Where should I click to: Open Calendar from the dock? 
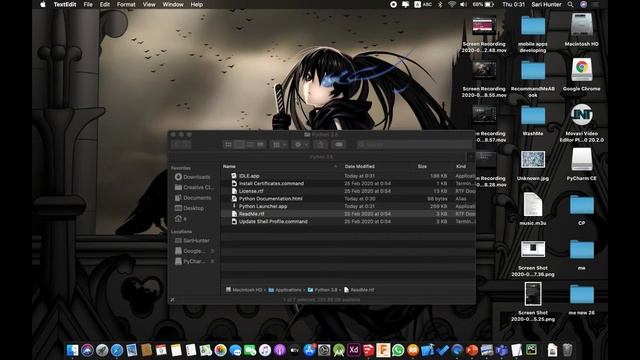pos(161,350)
